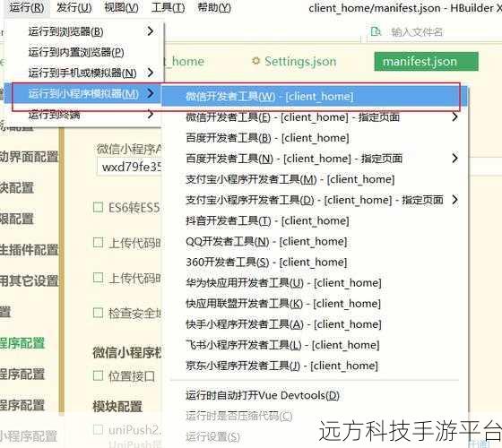502x448 pixels.
Task: Run with 微信开发者工具(W) - [client_home]
Action: click(x=315, y=97)
